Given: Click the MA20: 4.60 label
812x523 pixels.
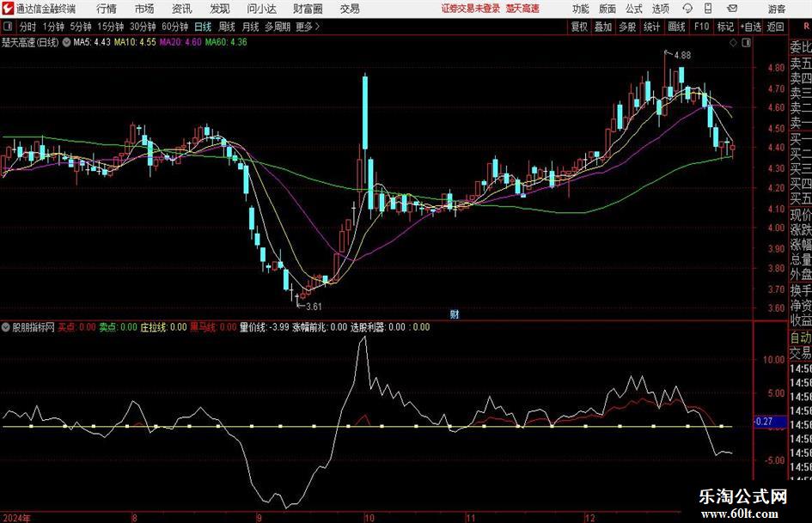Looking at the screenshot, I should (180, 42).
